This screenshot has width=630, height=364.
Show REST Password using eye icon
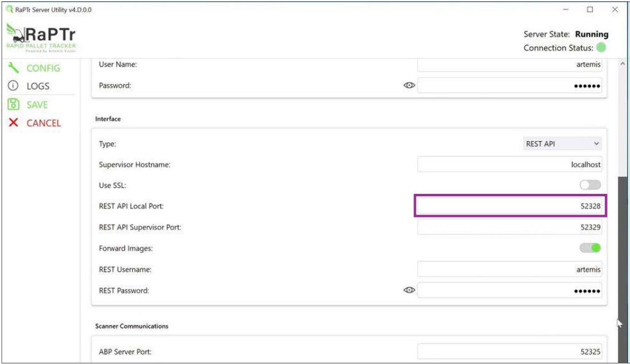[409, 290]
